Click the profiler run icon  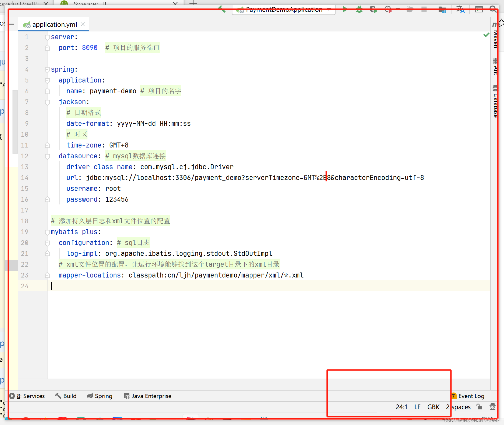(388, 10)
